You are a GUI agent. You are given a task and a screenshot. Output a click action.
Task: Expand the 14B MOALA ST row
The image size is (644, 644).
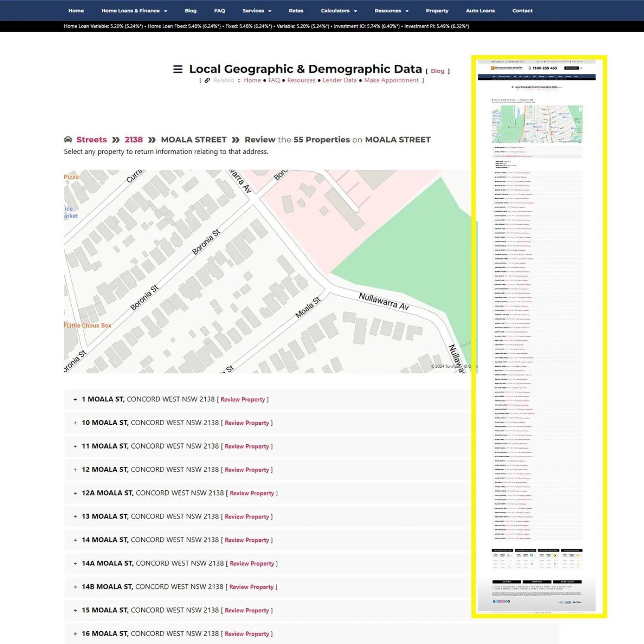[75, 587]
